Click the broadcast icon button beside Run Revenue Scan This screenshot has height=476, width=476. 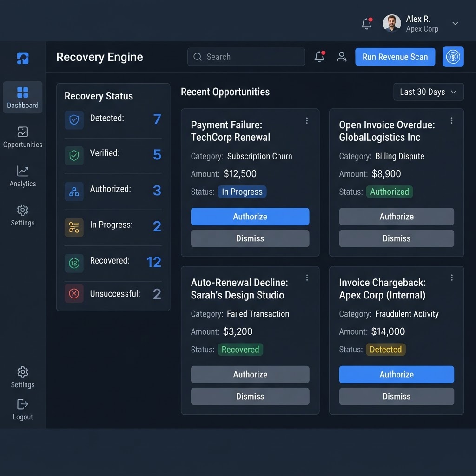click(453, 57)
